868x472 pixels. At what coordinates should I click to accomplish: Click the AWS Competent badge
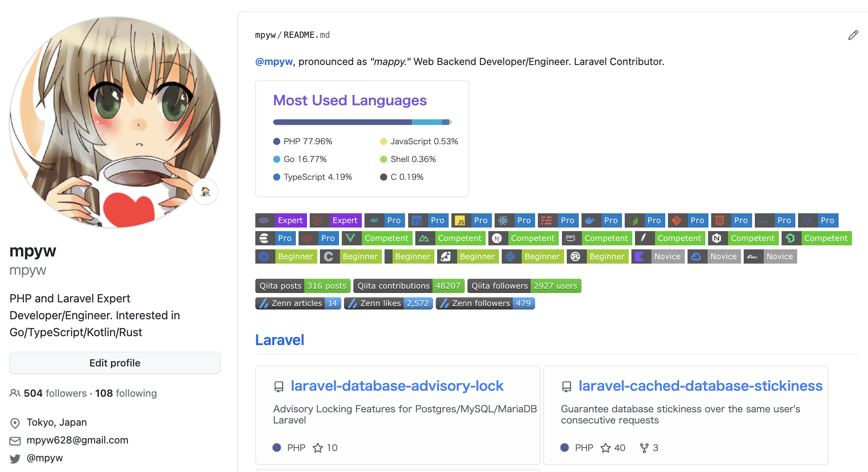pos(597,238)
